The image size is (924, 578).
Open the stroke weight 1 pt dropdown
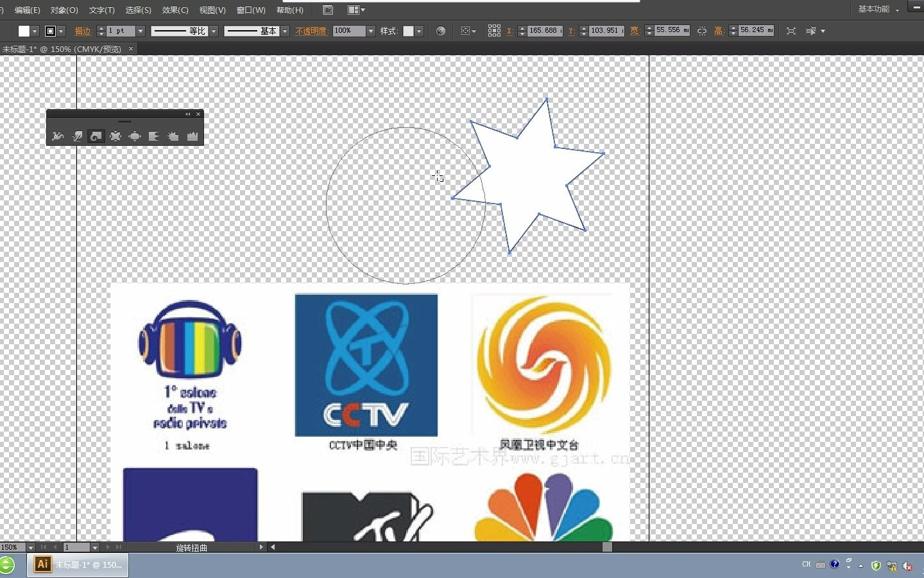pos(141,31)
